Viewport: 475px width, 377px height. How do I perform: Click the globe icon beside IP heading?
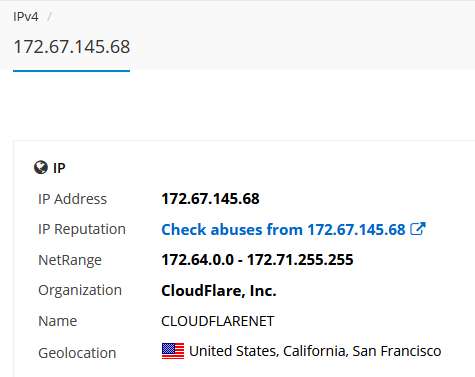pyautogui.click(x=41, y=167)
